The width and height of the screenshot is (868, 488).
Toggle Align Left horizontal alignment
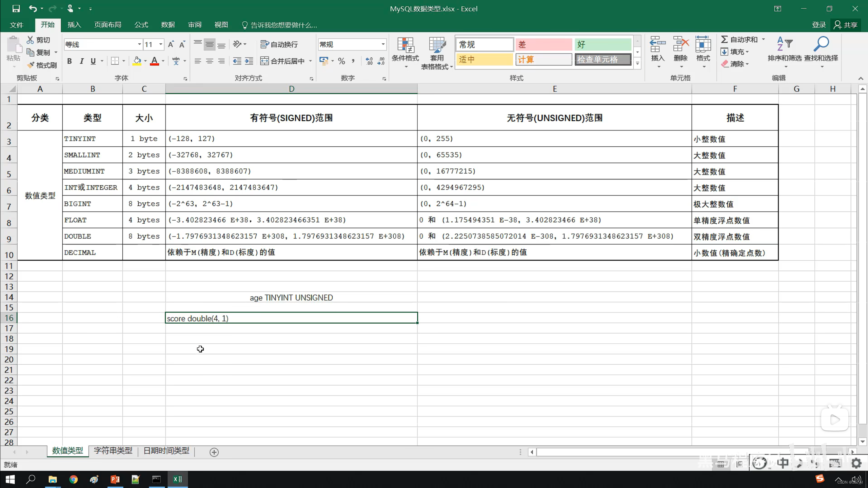pos(198,61)
